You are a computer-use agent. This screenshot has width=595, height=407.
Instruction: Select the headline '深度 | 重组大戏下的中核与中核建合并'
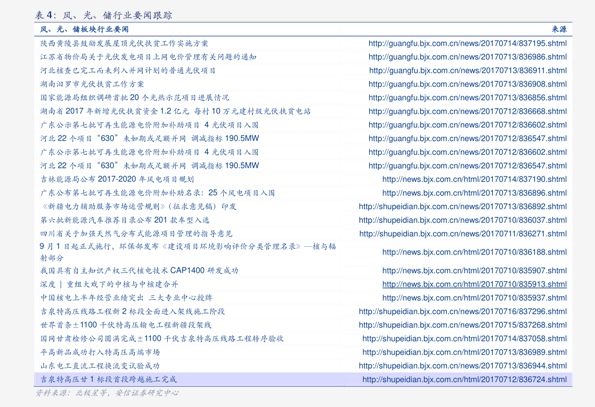point(109,284)
